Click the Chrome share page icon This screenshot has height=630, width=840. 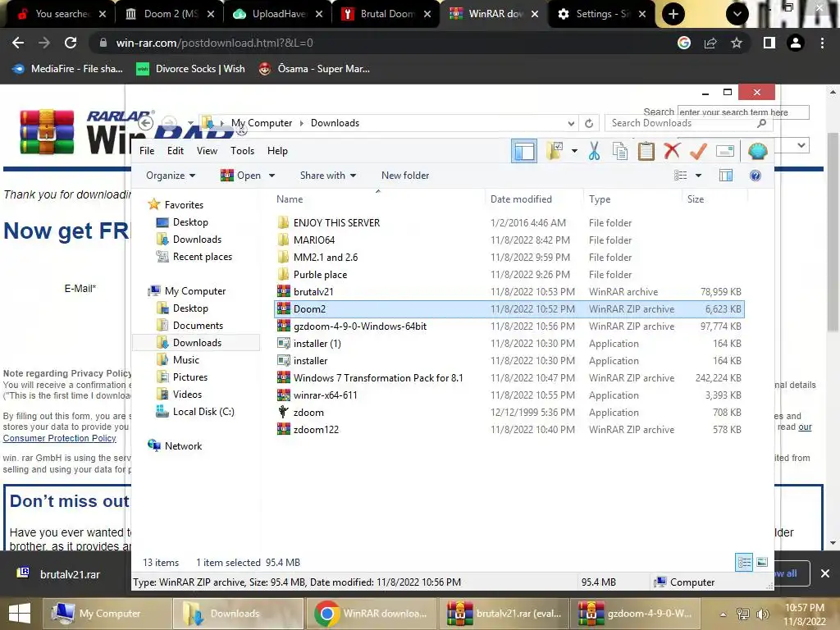[x=710, y=43]
